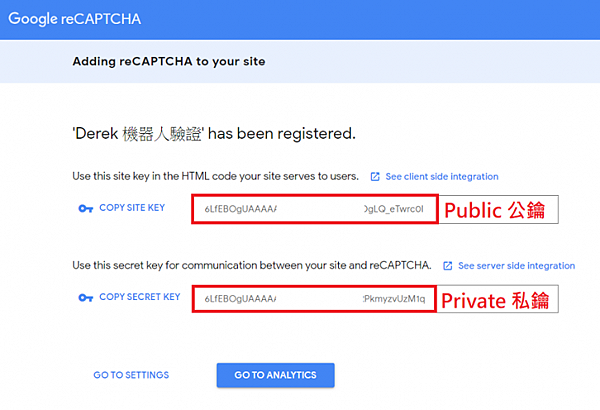Open the See client side integration link
This screenshot has width=600, height=410.
[441, 177]
